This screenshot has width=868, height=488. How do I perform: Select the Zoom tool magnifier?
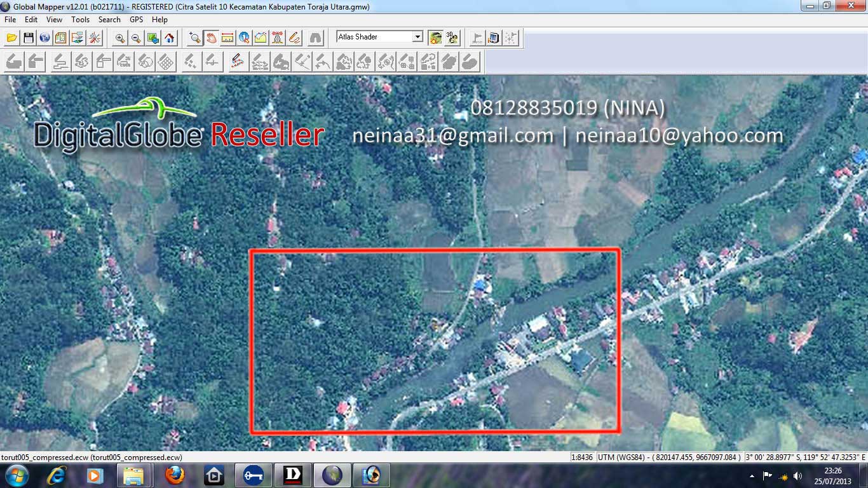(194, 37)
